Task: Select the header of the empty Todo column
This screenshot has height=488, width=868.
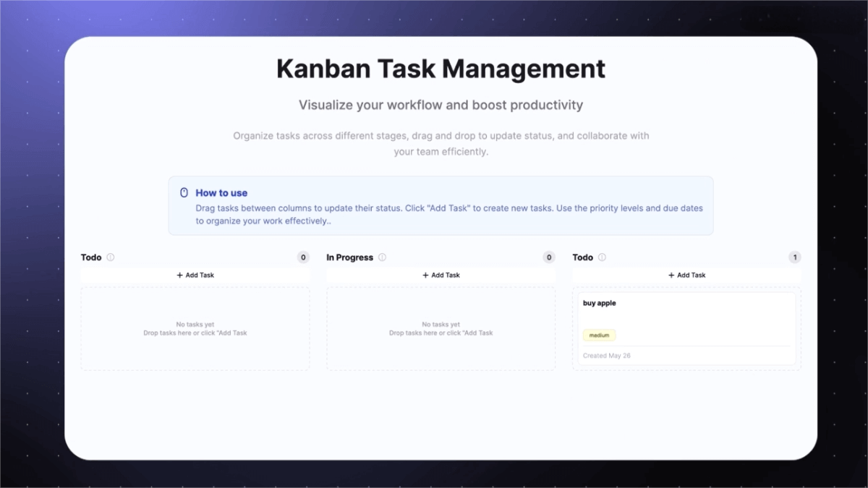Action: (91, 257)
